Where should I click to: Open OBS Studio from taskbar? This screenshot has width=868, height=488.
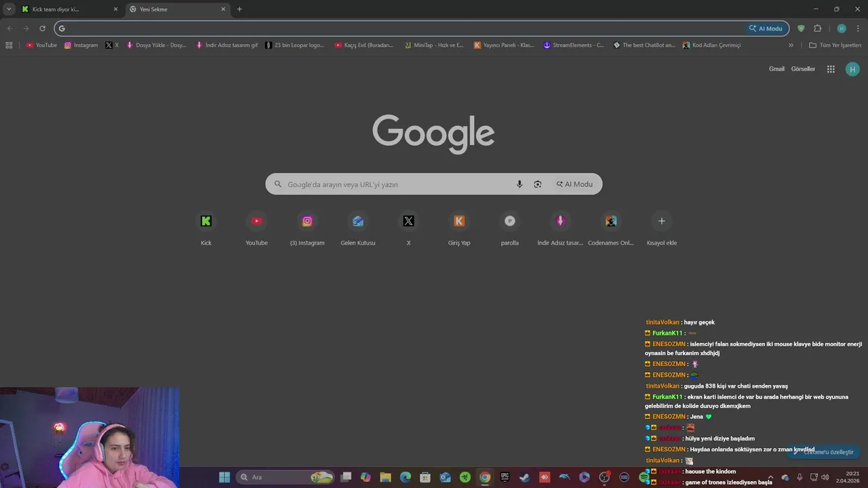[x=604, y=477]
